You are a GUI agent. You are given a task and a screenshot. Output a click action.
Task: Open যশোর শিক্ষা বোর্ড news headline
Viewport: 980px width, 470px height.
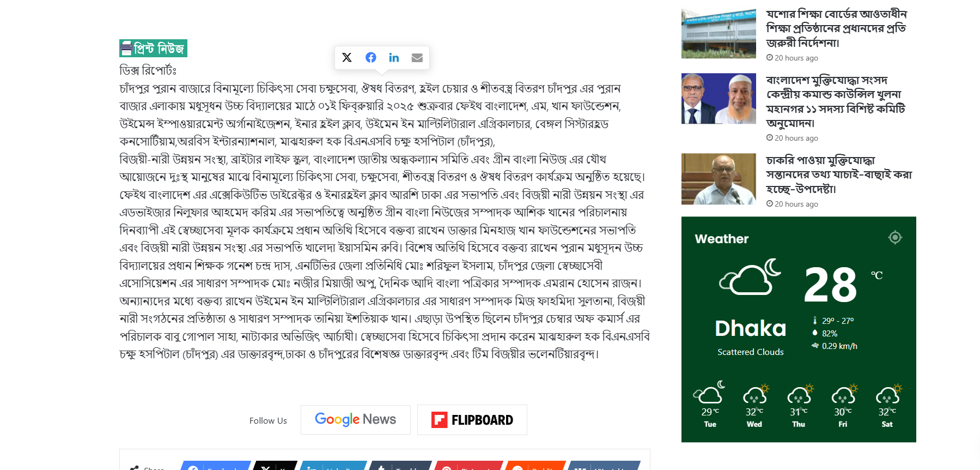836,28
